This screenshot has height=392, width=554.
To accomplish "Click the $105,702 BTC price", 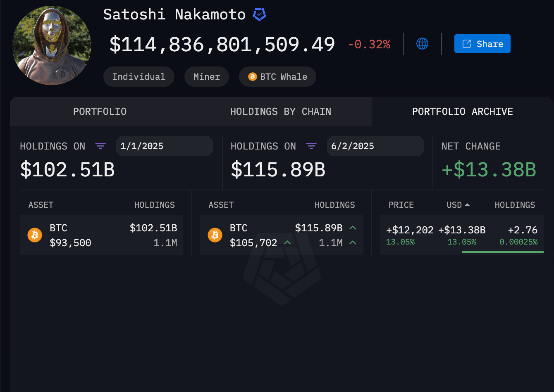I will click(253, 243).
